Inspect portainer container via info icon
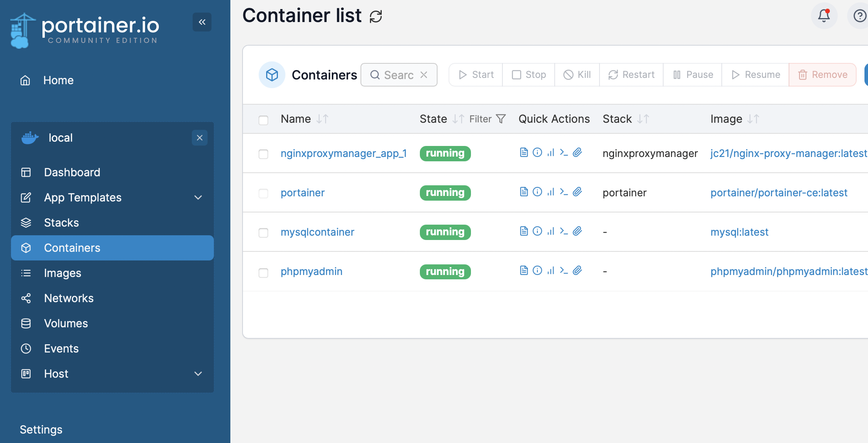This screenshot has height=443, width=868. 537,192
